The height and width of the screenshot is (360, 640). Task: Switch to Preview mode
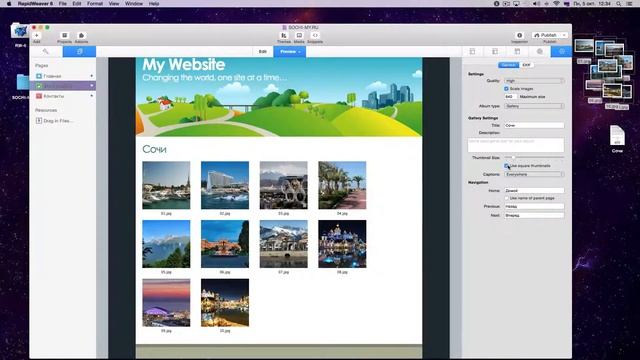[290, 51]
